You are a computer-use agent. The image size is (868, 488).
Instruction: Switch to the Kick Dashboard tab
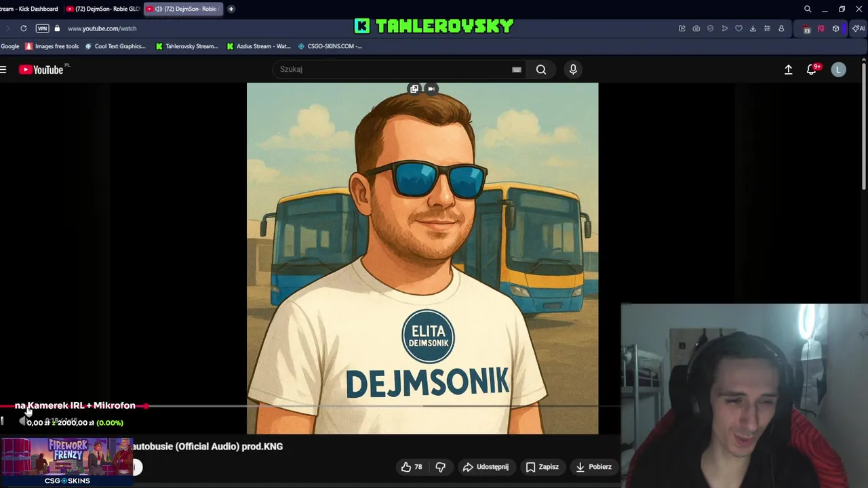[x=30, y=9]
